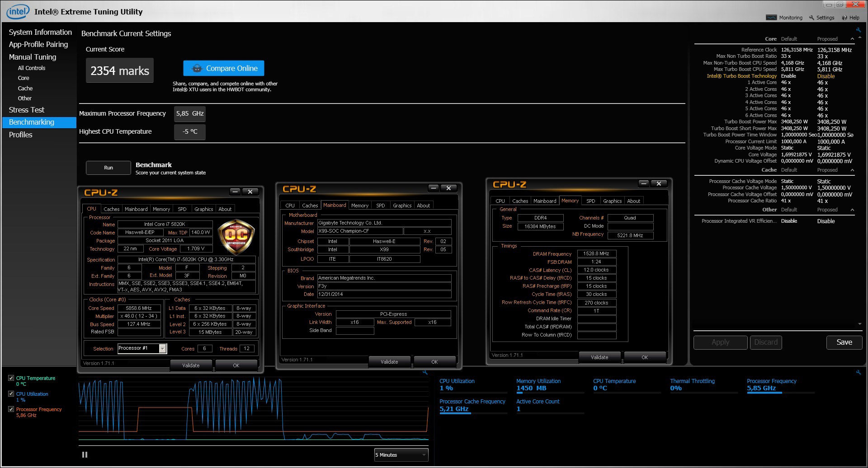Image resolution: width=868 pixels, height=468 pixels.
Task: Click OK in the CPU-Z Mainboard window
Action: 434,362
